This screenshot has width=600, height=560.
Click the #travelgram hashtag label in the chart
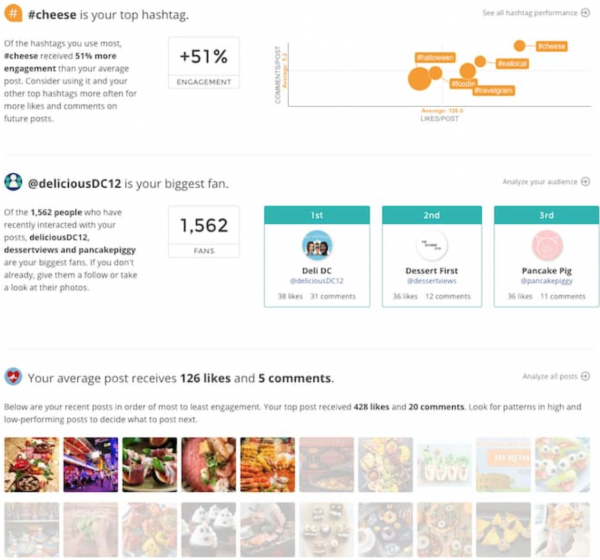[x=493, y=90]
